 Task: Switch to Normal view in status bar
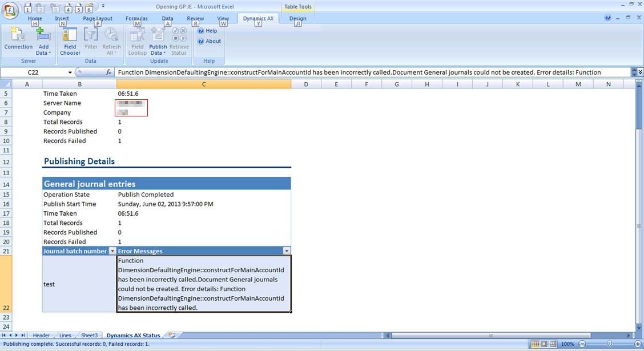pos(535,344)
